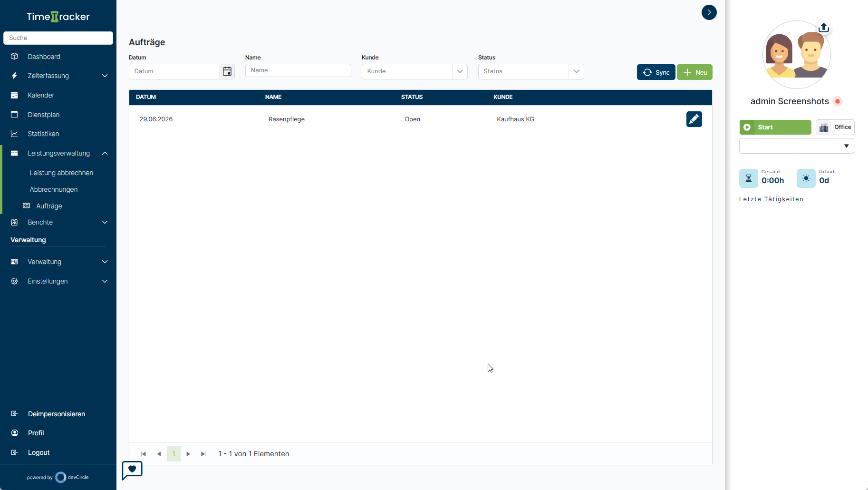868x490 pixels.
Task: Go to the first page of results
Action: click(x=144, y=454)
